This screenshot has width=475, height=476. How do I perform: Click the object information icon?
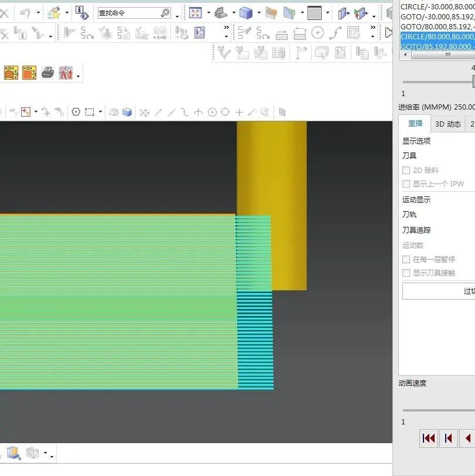(x=81, y=13)
